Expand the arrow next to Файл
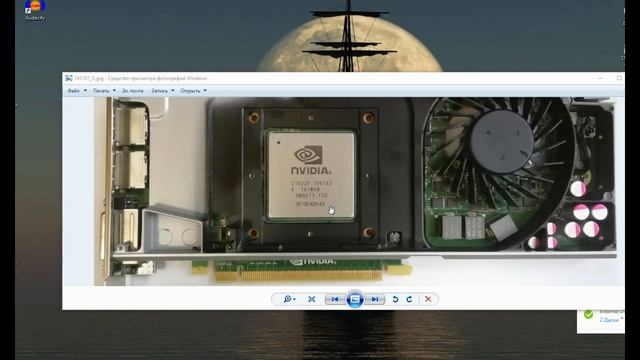Screen dimensions: 640x360 pos(85,91)
